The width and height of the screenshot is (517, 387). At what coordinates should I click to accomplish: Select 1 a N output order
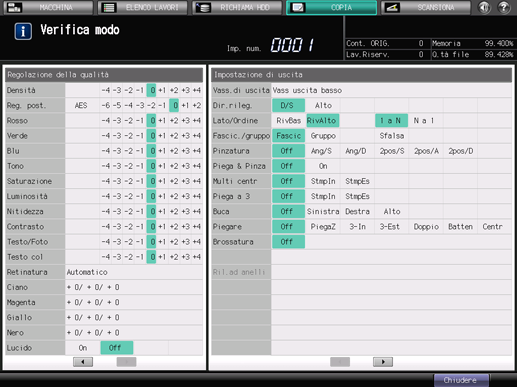click(x=391, y=121)
